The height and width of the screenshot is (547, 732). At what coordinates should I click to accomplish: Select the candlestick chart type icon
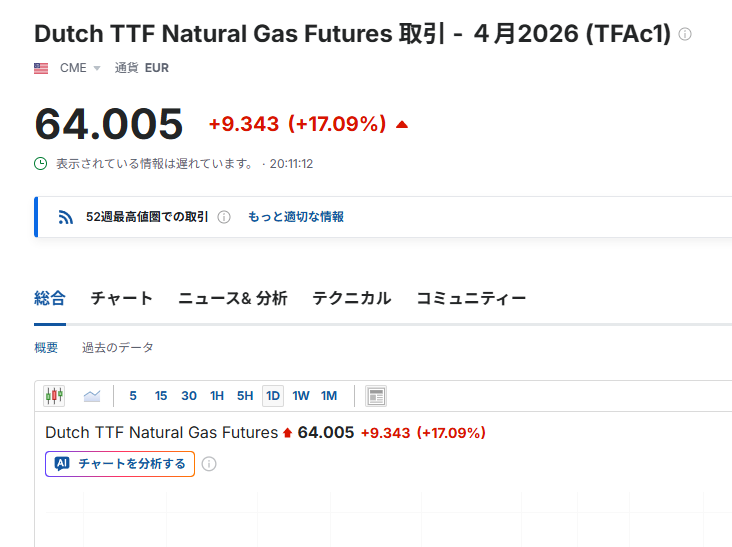click(x=54, y=396)
